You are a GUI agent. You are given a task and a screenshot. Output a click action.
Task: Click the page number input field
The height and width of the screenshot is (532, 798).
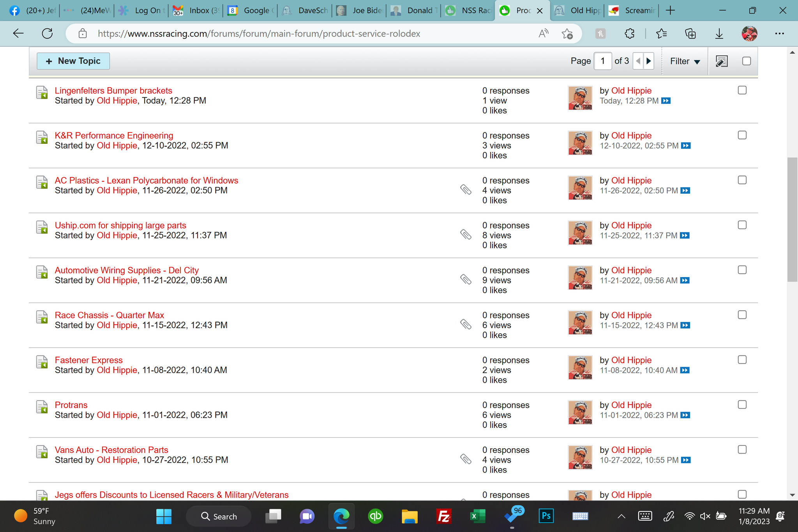pyautogui.click(x=602, y=61)
